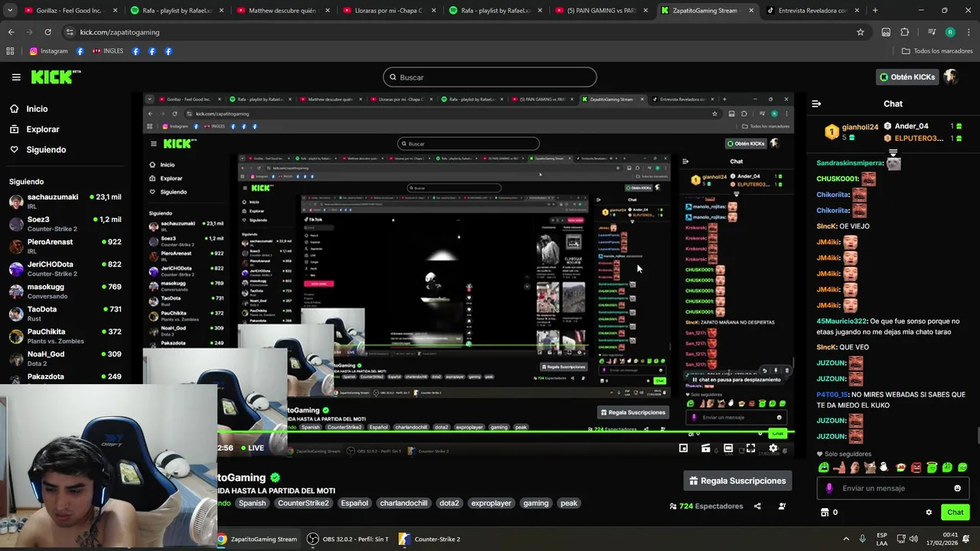Click the Obtén KICKs button
This screenshot has height=551, width=980.
coord(907,77)
